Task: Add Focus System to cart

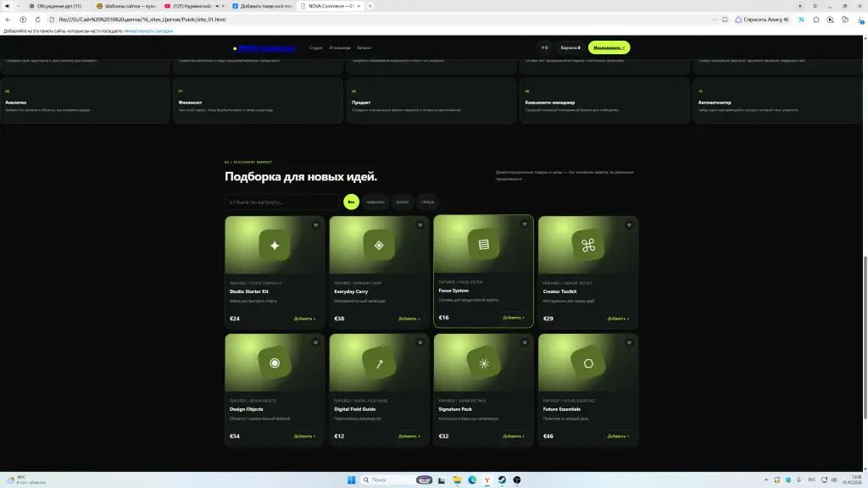Action: pyautogui.click(x=514, y=318)
